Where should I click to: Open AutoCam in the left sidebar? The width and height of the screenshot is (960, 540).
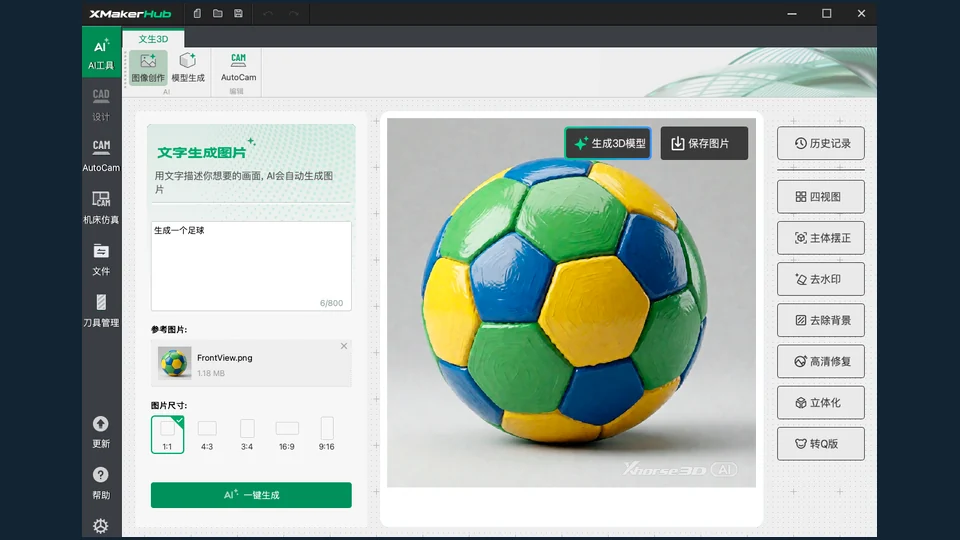coord(101,156)
